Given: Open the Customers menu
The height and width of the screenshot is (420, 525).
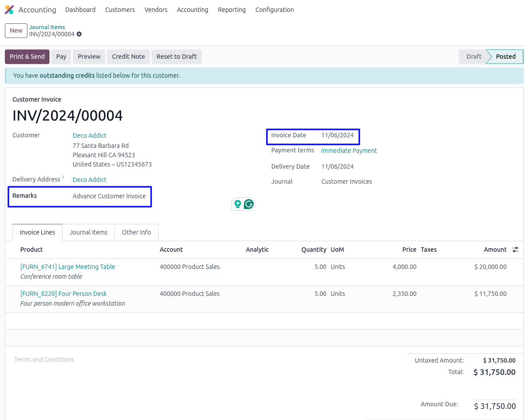Looking at the screenshot, I should (x=120, y=10).
